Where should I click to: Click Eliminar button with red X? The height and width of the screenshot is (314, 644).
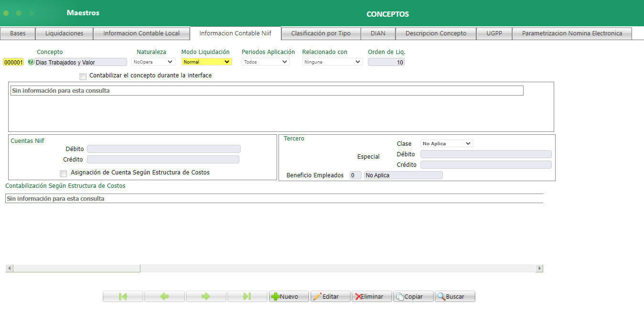[372, 296]
